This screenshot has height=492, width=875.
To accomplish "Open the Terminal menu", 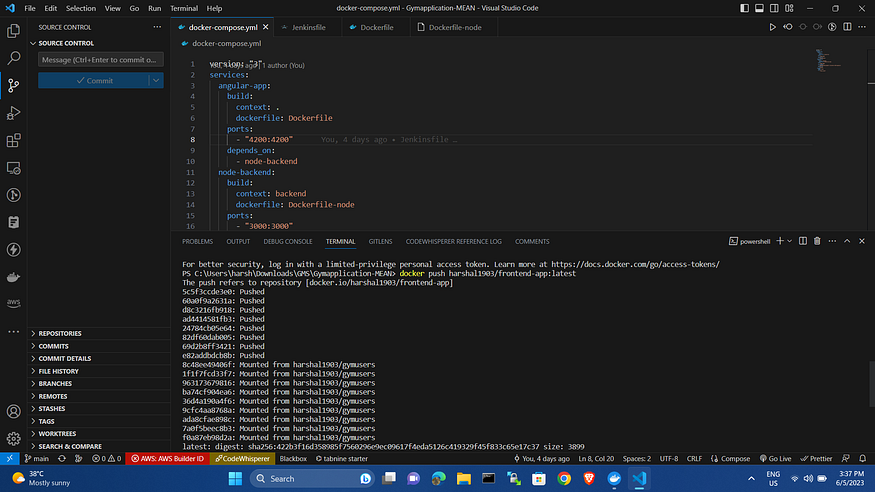I will tap(184, 8).
